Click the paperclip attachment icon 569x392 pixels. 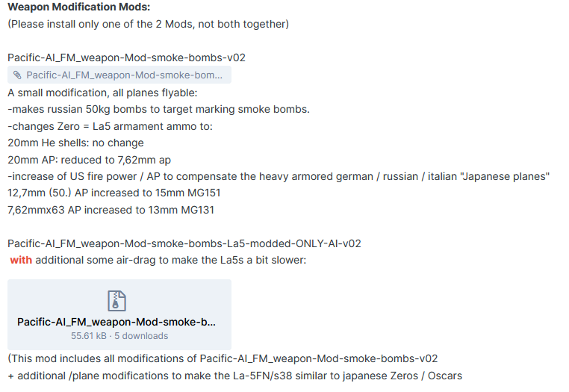pyautogui.click(x=17, y=75)
